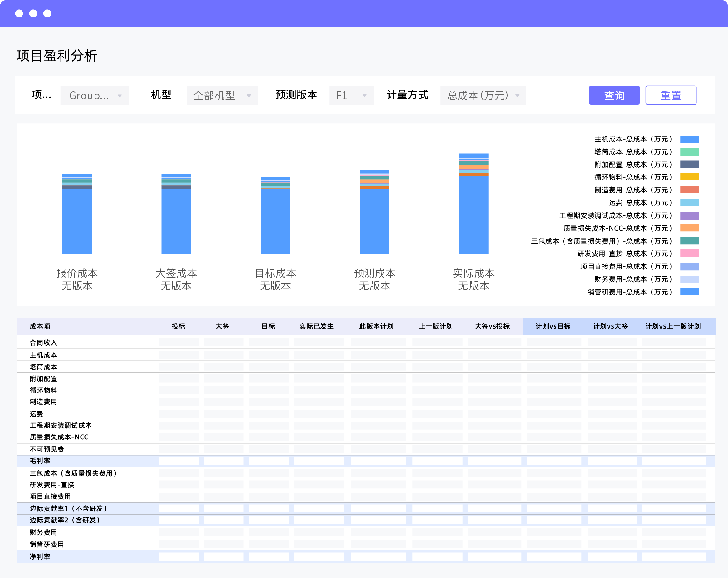Click the 大签vs投标 column header
This screenshot has height=578, width=728.
tap(492, 326)
